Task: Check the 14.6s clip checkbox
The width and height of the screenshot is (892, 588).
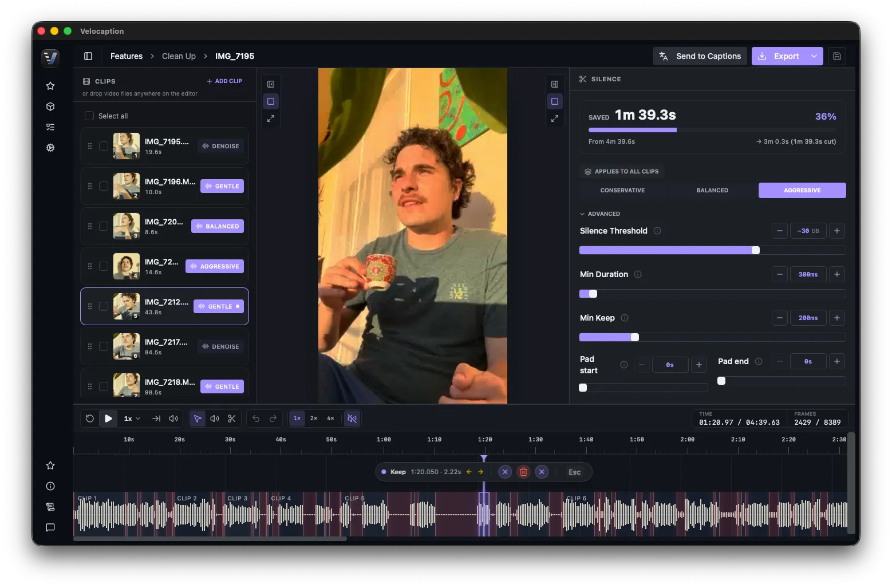Action: click(104, 266)
